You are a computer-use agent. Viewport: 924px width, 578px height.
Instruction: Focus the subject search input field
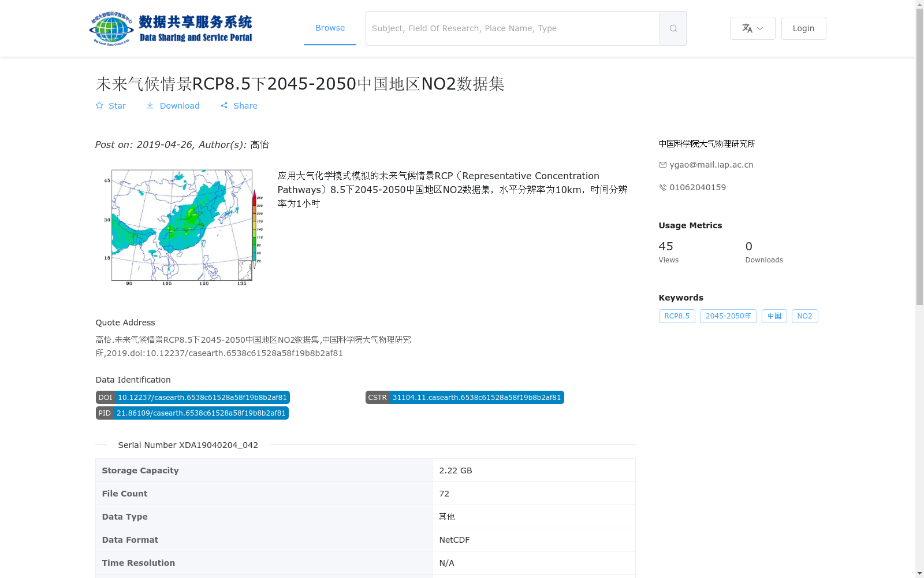(512, 28)
